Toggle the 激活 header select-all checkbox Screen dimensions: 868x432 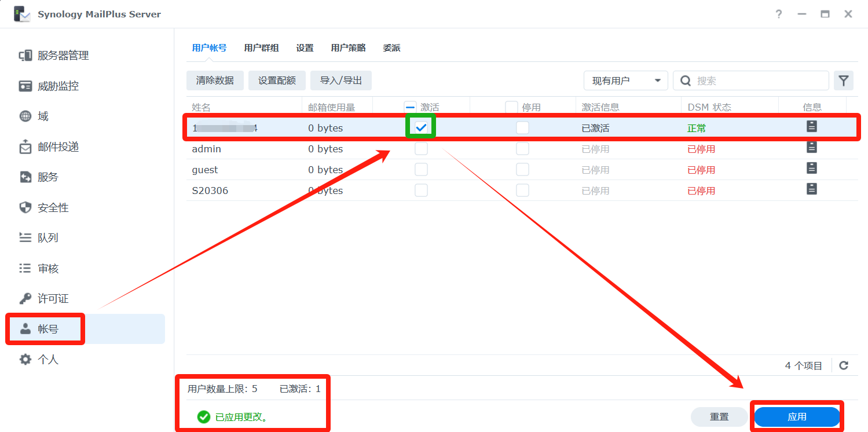point(410,107)
